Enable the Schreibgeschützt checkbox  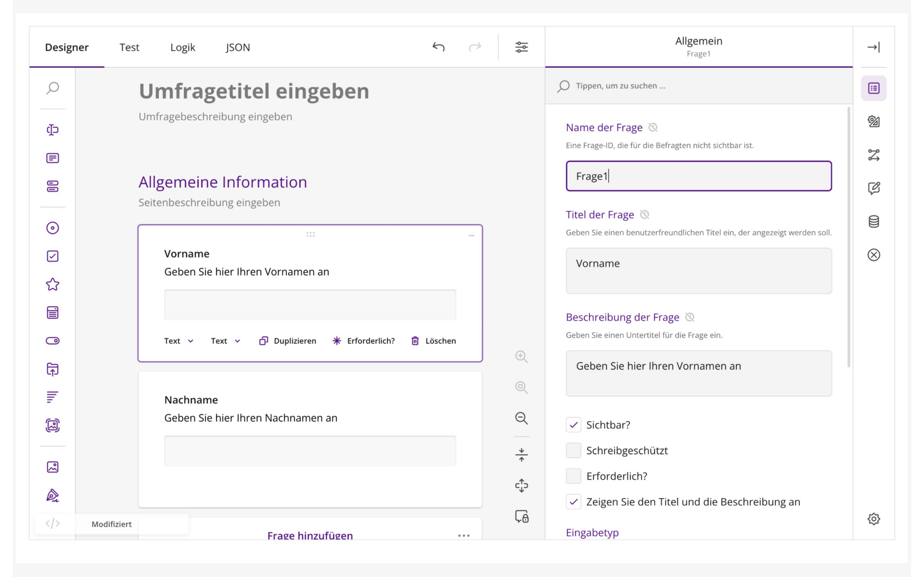pyautogui.click(x=573, y=450)
